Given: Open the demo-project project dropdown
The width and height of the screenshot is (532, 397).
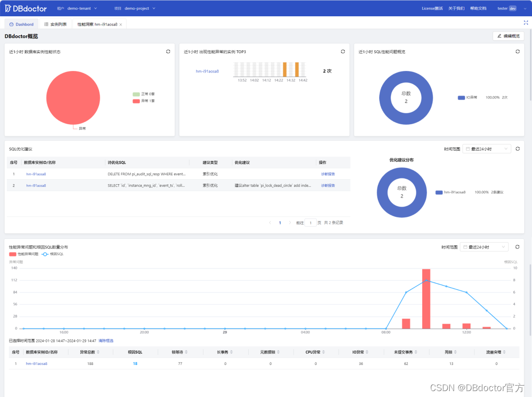Looking at the screenshot, I should pos(139,8).
